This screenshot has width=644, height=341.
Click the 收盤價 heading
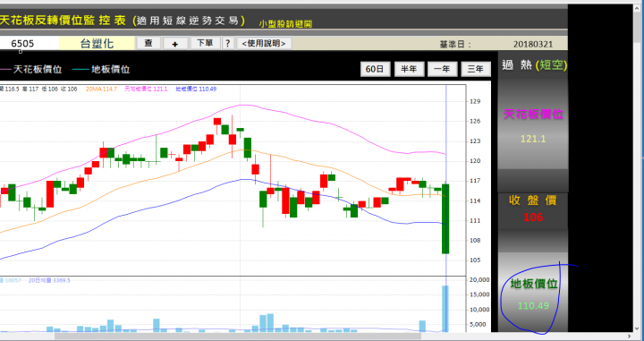pos(533,200)
